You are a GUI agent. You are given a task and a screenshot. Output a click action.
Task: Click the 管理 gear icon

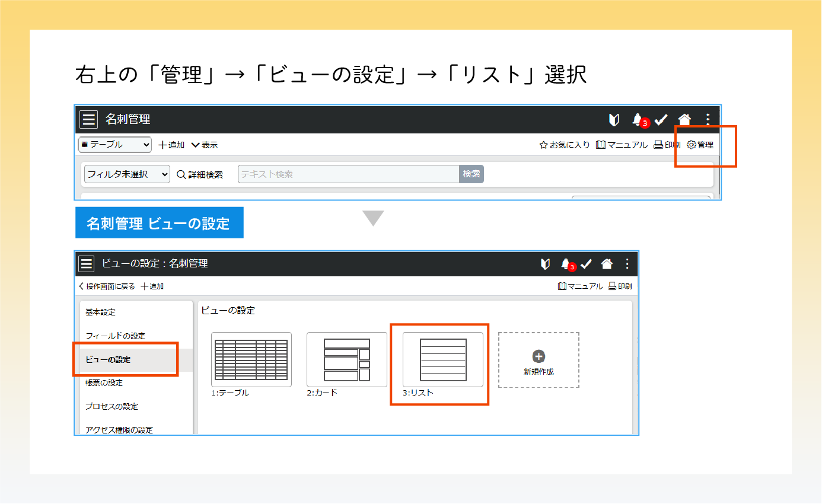coord(691,145)
